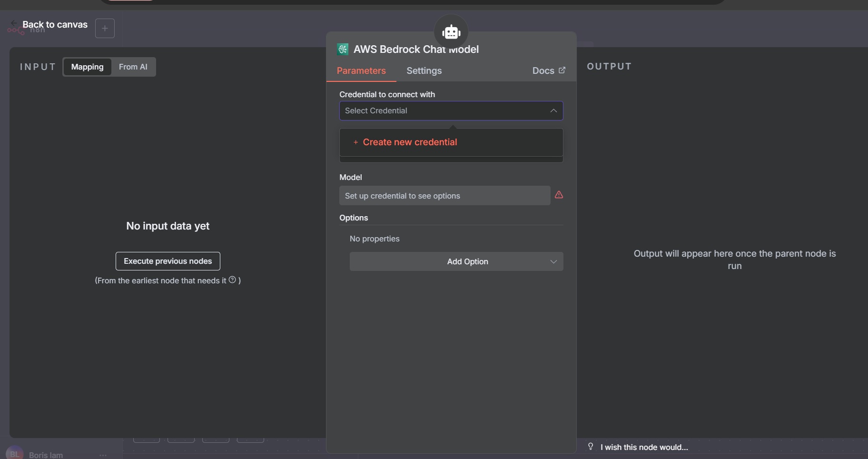Open the Parameters tab
This screenshot has width=868, height=459.
pyautogui.click(x=361, y=70)
